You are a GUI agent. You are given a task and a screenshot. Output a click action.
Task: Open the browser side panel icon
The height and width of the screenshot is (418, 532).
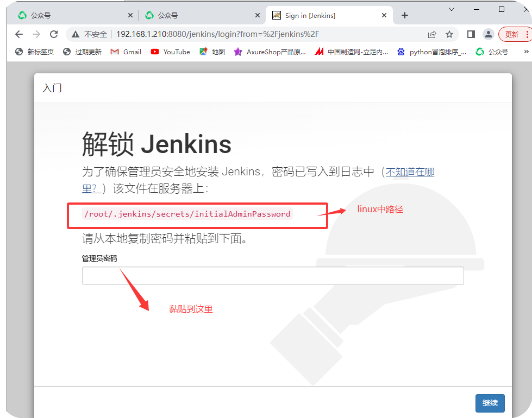point(471,34)
